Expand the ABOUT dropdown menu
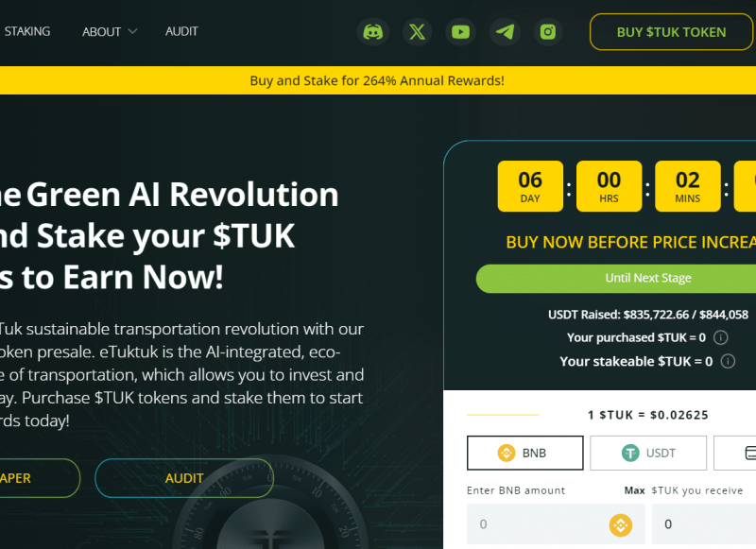 [110, 32]
